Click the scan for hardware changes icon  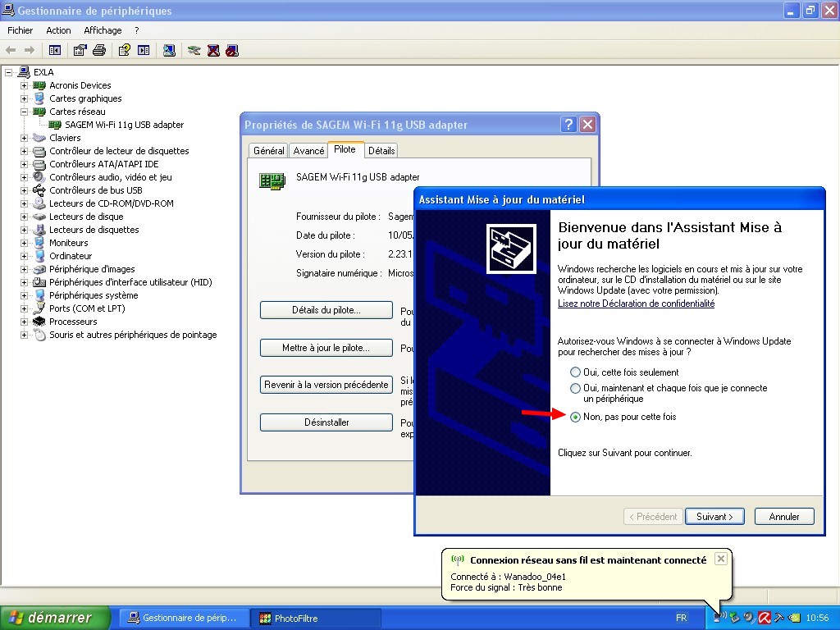[169, 50]
